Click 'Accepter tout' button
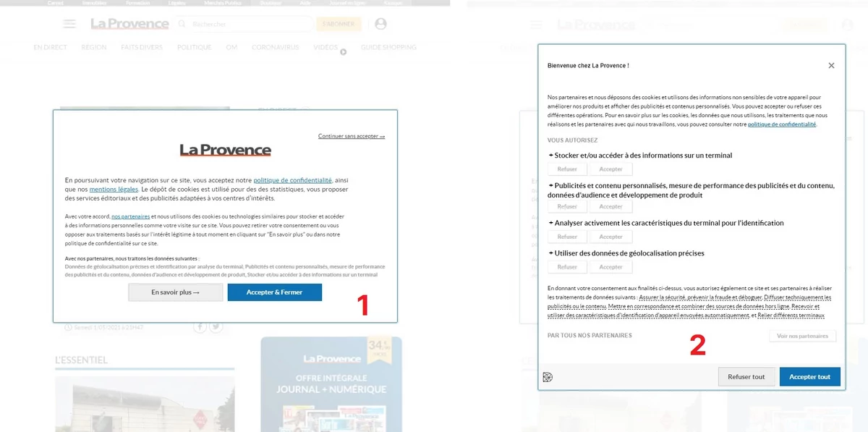 (810, 377)
